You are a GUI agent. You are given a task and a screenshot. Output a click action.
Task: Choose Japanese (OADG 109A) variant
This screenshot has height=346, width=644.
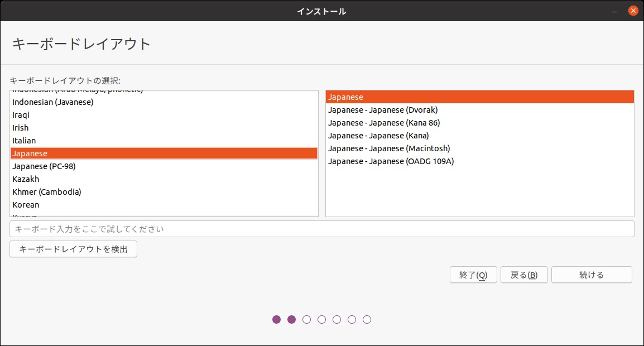[x=480, y=161]
